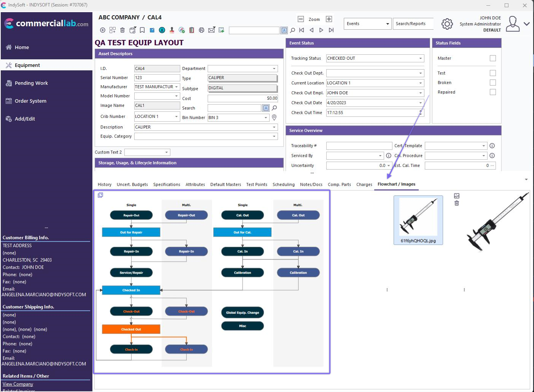Image resolution: width=534 pixels, height=392 pixels.
Task: Check the Master status checkbox
Action: click(493, 58)
